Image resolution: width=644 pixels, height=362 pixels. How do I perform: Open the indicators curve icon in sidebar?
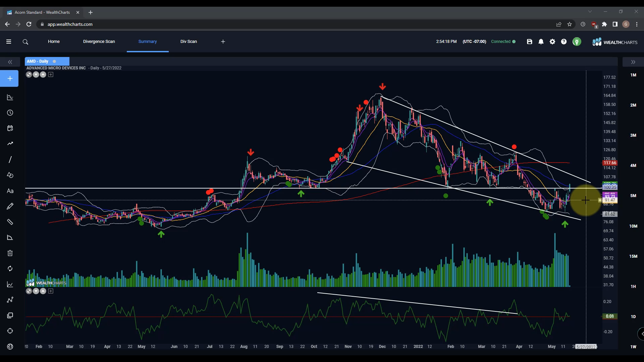[10, 98]
